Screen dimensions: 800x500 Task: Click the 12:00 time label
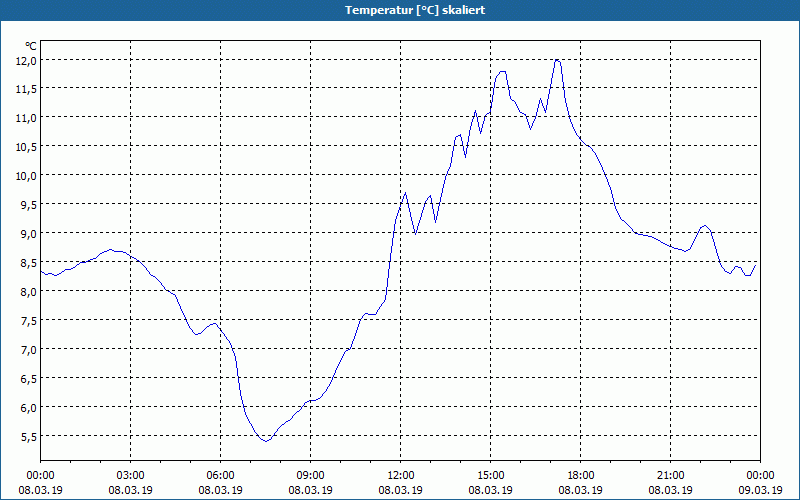click(401, 476)
